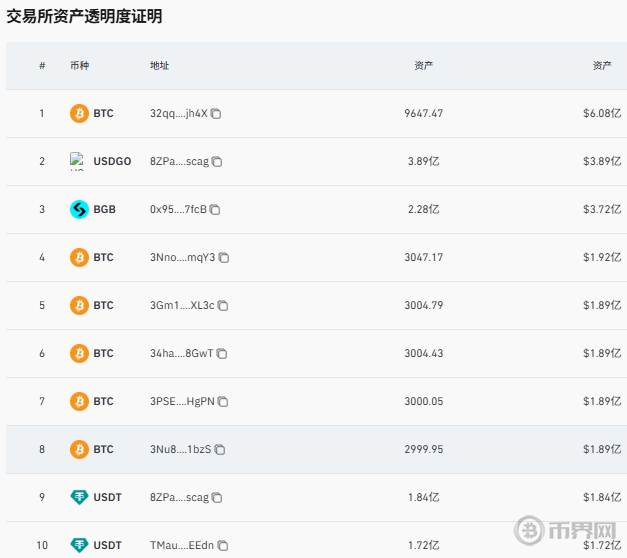The image size is (627, 558).
Task: Click the # column header
Action: click(x=42, y=66)
